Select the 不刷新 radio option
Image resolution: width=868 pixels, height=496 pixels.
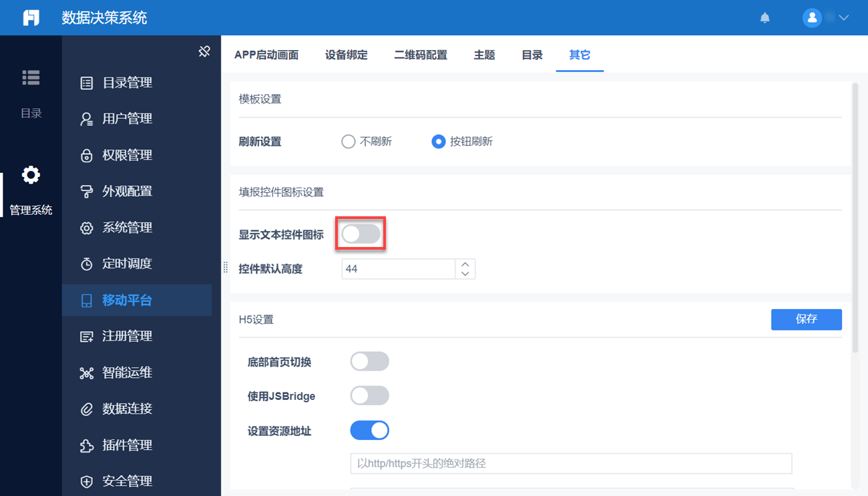(348, 142)
